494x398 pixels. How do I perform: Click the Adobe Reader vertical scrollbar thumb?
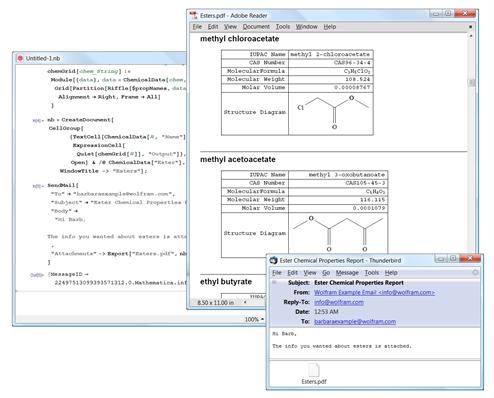[471, 82]
